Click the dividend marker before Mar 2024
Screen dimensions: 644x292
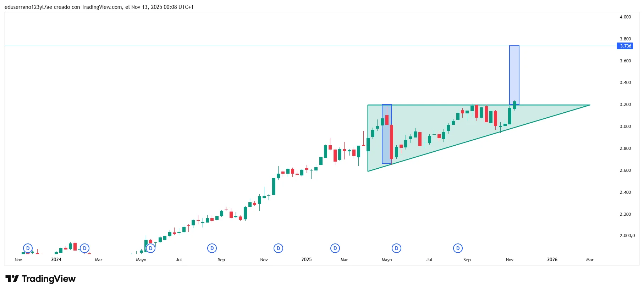[x=84, y=248]
